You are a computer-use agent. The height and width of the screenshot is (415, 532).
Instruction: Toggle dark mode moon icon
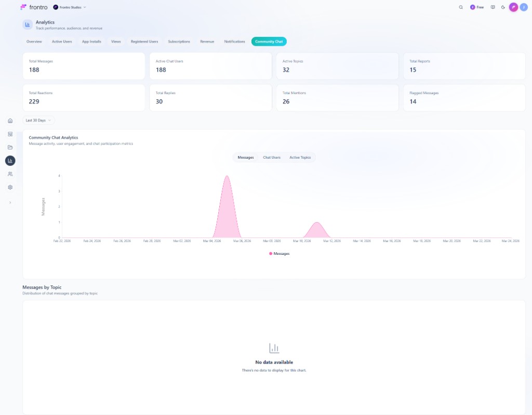click(x=503, y=7)
